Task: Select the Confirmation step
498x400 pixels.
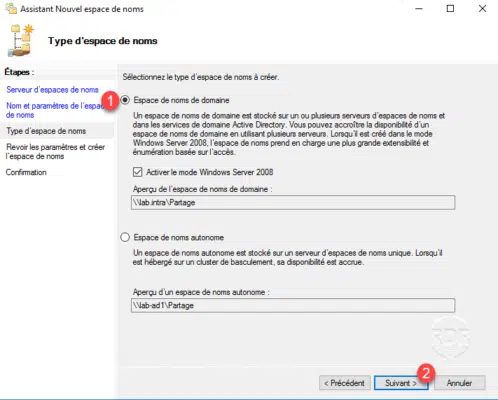Action: tap(26, 172)
